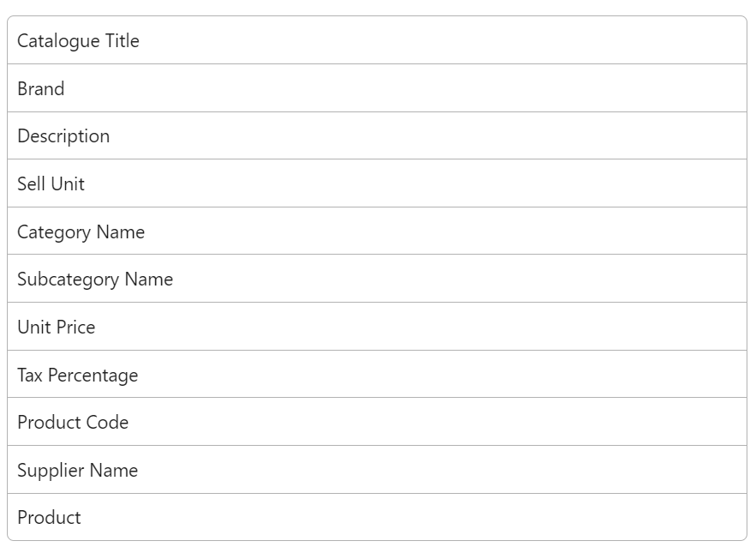Click the Sell Unit text label
756x553 pixels.
coord(51,183)
